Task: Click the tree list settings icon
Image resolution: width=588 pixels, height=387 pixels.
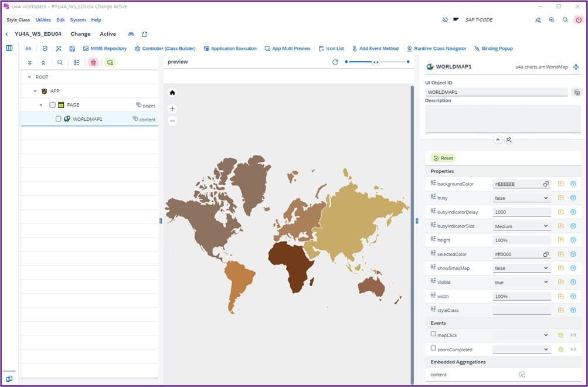Action: [76, 63]
